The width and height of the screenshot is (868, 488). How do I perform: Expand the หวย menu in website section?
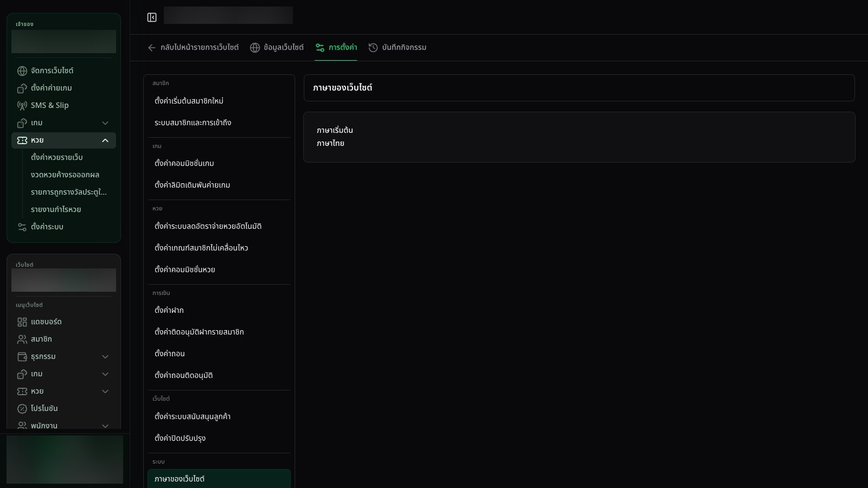(x=105, y=391)
